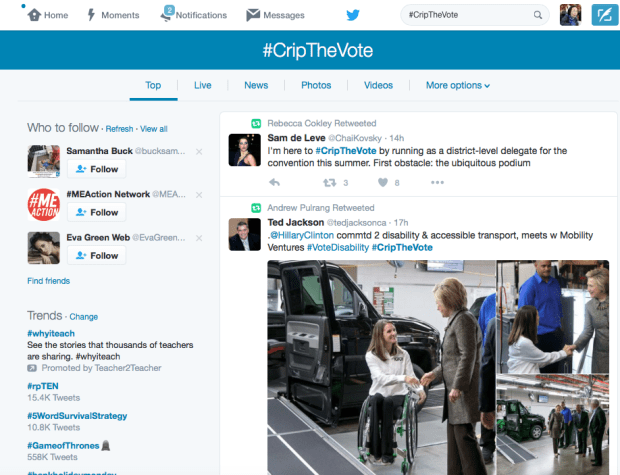Click the Twitter bird logo
Viewport: 620px width, 475px height.
[x=353, y=15]
